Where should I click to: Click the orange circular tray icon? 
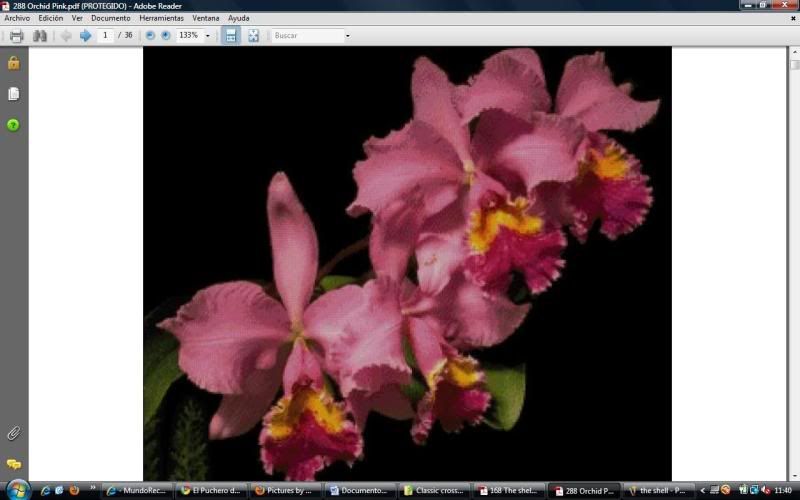click(726, 490)
